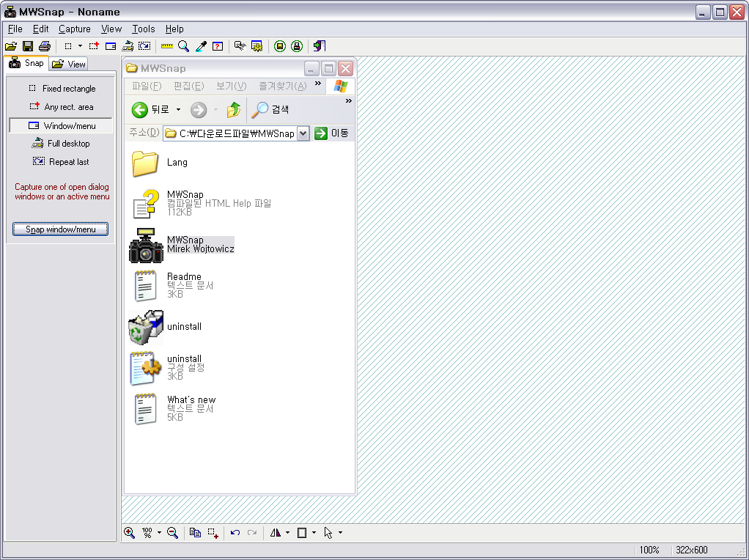749x560 pixels.
Task: Click the door exit icon in top toolbar
Action: coord(319,46)
